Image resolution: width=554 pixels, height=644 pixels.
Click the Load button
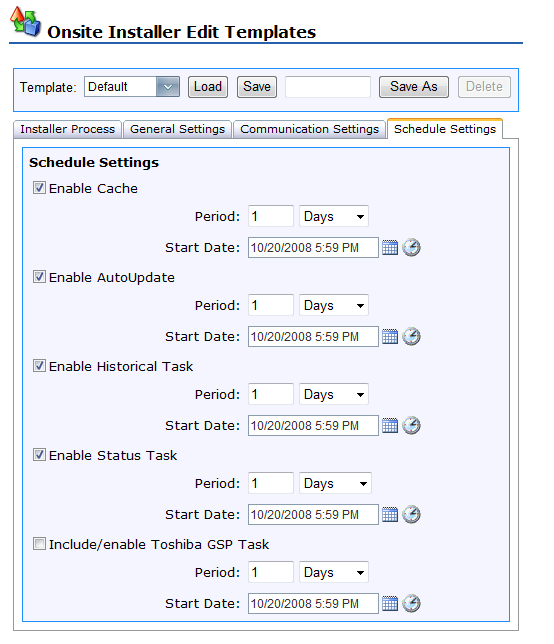click(x=208, y=87)
